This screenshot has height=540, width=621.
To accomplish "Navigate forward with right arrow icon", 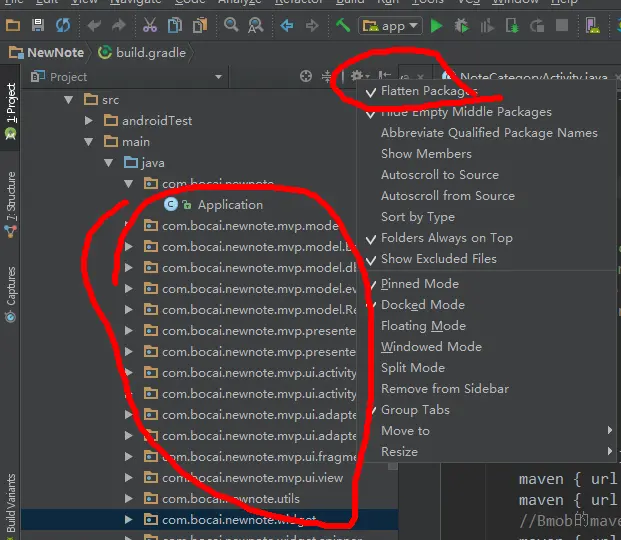I will [x=312, y=26].
